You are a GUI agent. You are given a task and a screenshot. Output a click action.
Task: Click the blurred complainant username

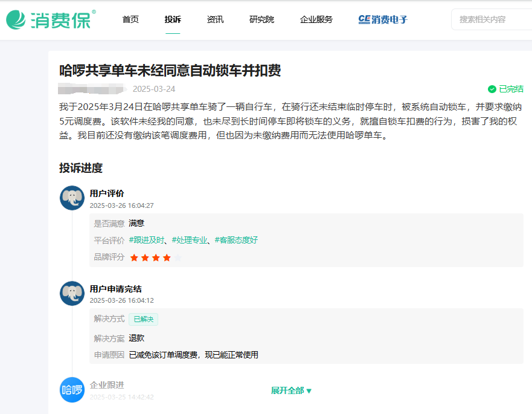tap(92, 89)
